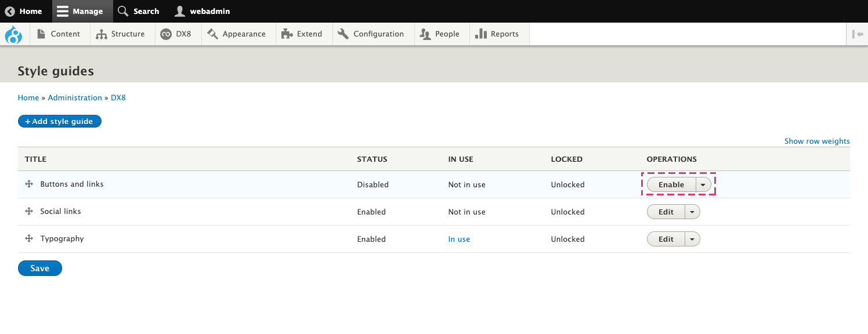Select the Typography row move handle
Image resolution: width=868 pixels, height=334 pixels.
point(29,239)
